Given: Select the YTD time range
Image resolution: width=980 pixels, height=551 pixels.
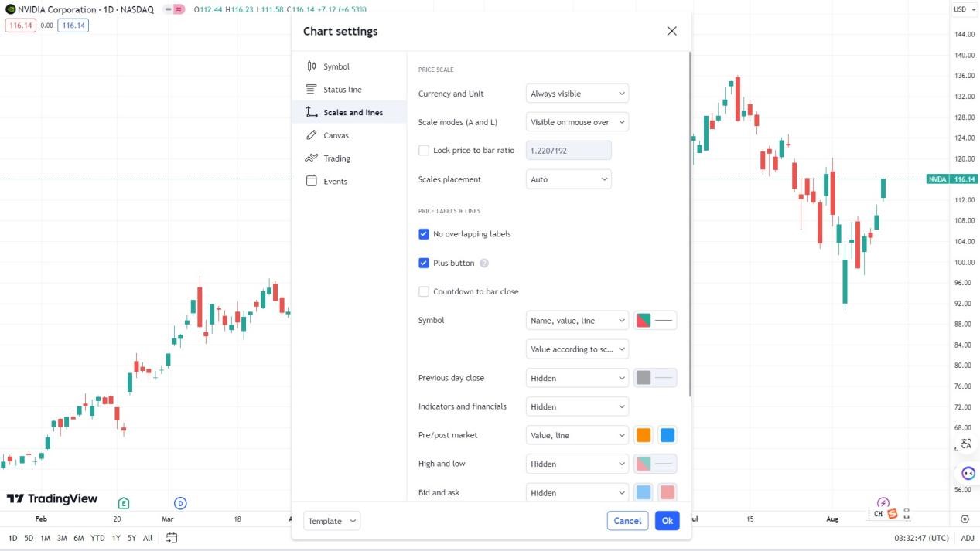Looking at the screenshot, I should click(x=97, y=538).
